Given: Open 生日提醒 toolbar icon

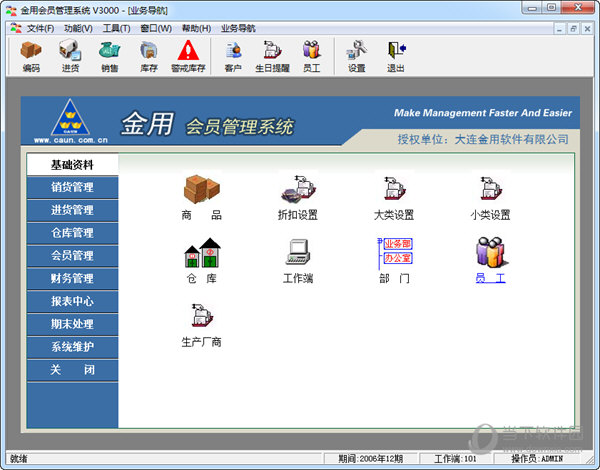Looking at the screenshot, I should pyautogui.click(x=272, y=56).
